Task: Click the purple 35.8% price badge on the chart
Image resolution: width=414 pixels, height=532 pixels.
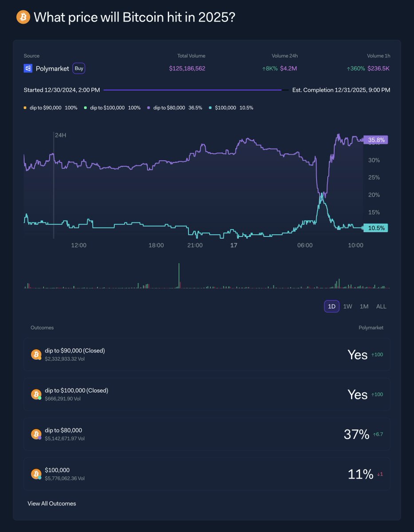Action: pyautogui.click(x=375, y=140)
